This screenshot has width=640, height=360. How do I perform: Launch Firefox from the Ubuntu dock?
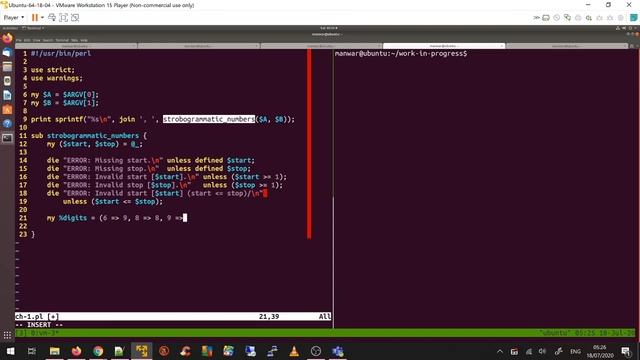coord(7,39)
